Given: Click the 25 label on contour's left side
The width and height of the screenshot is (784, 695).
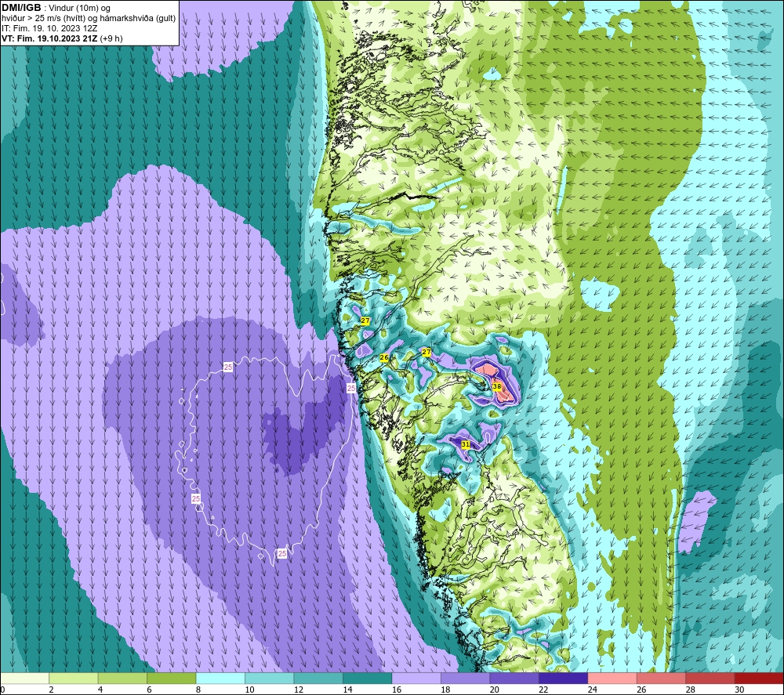Looking at the screenshot, I should [196, 498].
